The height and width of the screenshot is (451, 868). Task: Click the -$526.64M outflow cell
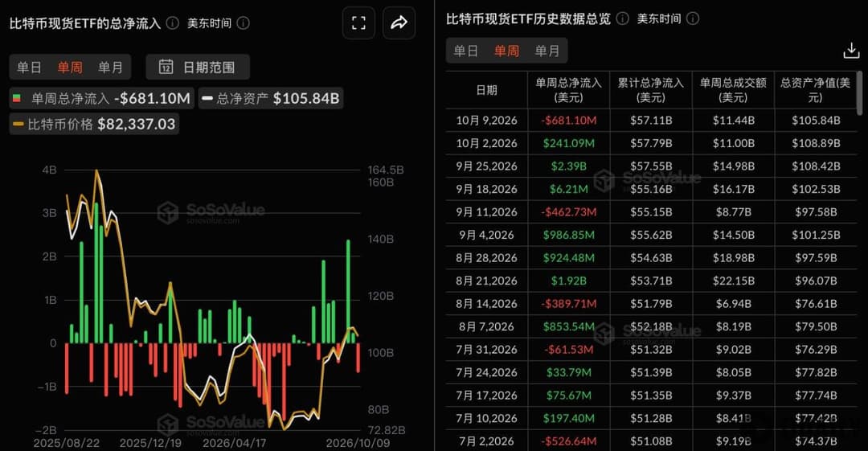(568, 441)
